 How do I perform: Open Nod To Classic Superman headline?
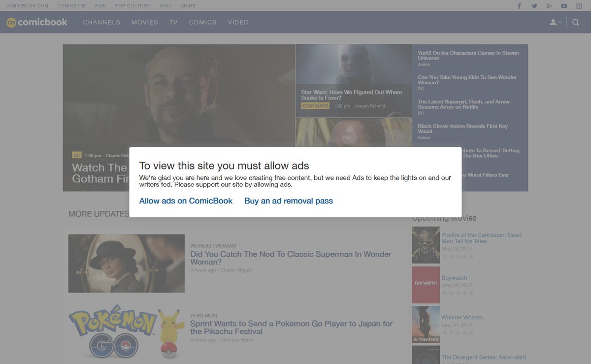tap(291, 258)
